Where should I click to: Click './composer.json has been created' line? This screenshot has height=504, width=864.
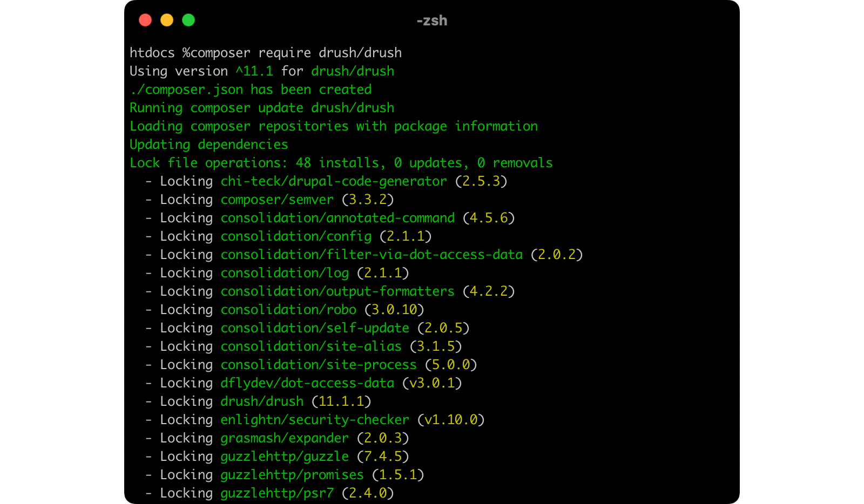[251, 90]
